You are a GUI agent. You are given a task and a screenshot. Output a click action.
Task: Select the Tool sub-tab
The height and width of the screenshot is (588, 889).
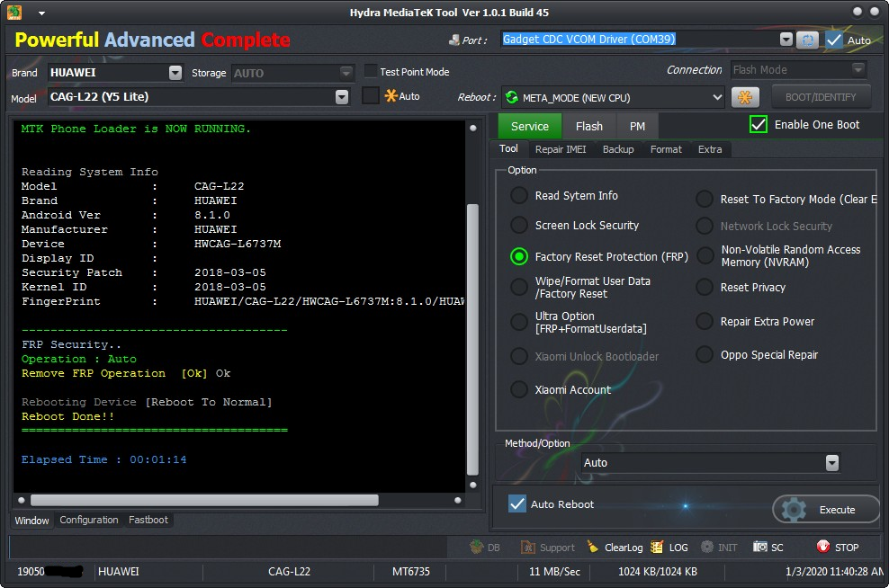(508, 148)
